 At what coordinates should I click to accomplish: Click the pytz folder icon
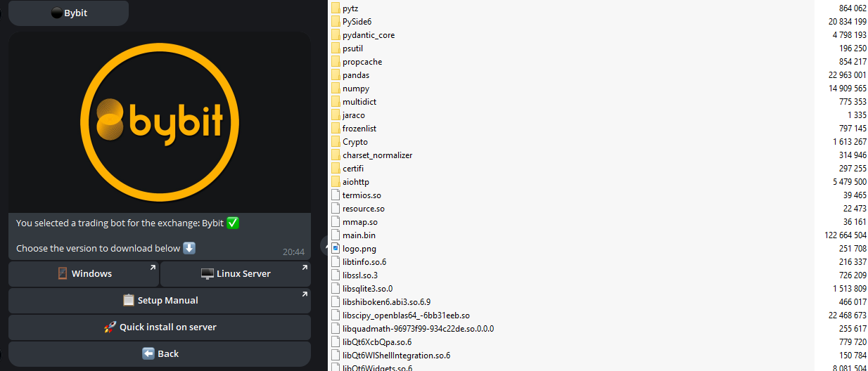coord(336,8)
